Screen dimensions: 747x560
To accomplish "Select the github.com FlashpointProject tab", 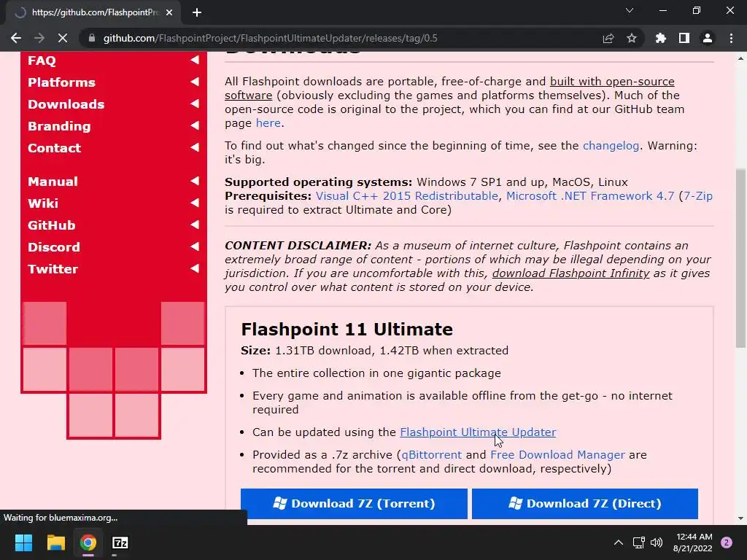I will [93, 12].
